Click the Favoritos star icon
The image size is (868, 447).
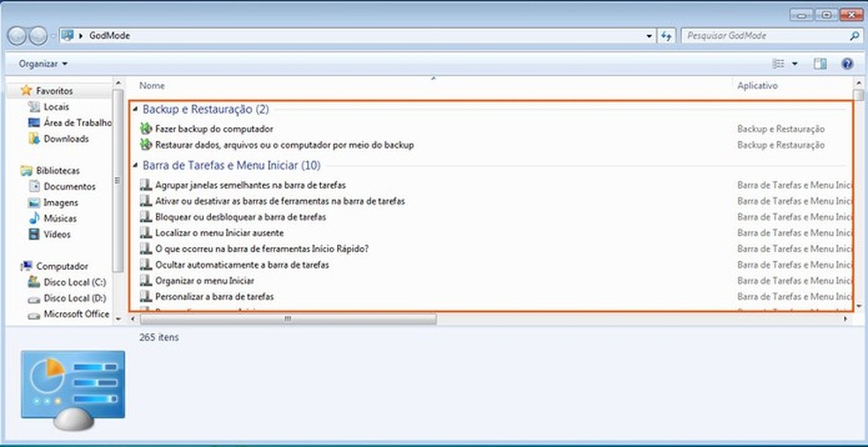pyautogui.click(x=26, y=90)
